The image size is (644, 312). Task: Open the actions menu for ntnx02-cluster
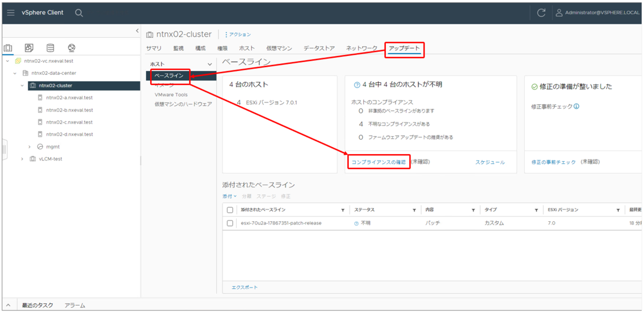(239, 34)
